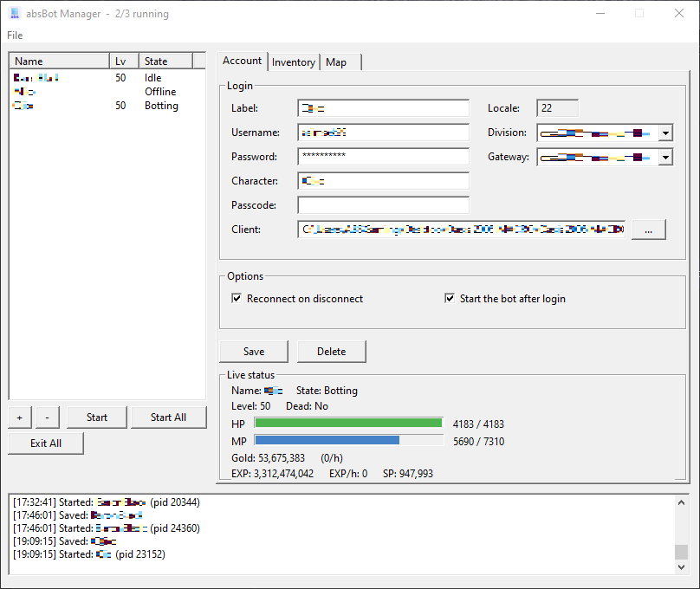The image size is (700, 589).
Task: Click the log scrollbar up arrow
Action: coord(681,503)
